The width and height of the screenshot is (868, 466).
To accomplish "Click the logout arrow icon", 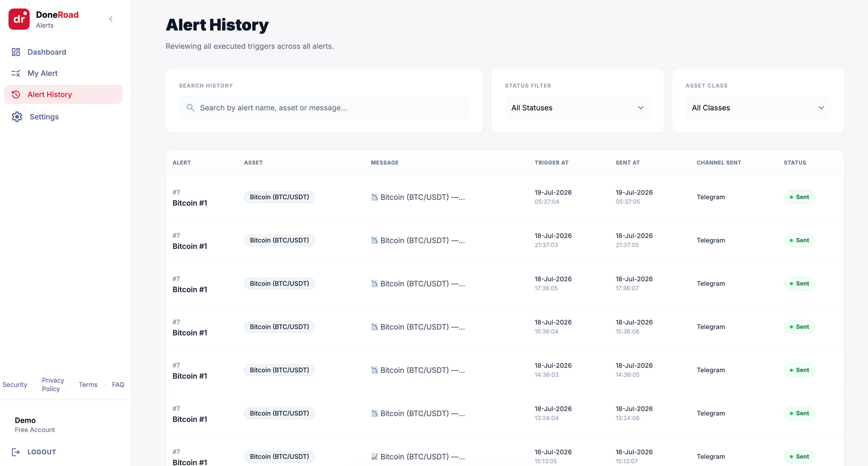I will tap(16, 452).
